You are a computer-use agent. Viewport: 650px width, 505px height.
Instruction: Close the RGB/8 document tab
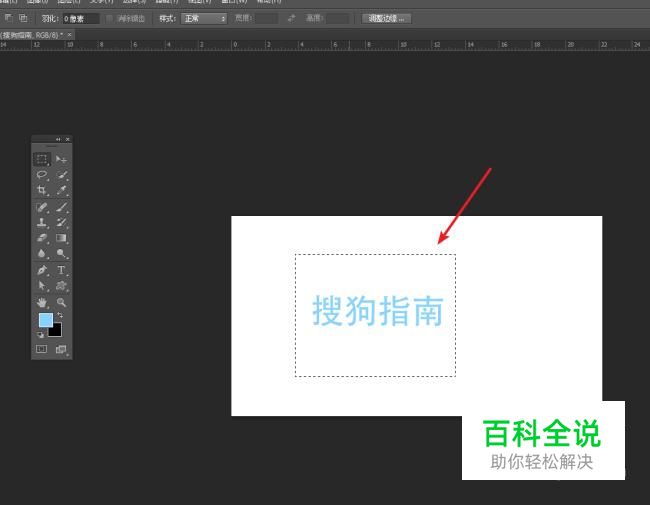pyautogui.click(x=70, y=35)
